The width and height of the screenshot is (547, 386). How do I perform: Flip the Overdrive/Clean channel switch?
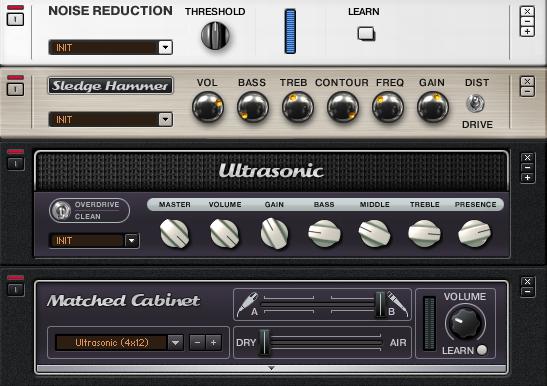point(61,210)
